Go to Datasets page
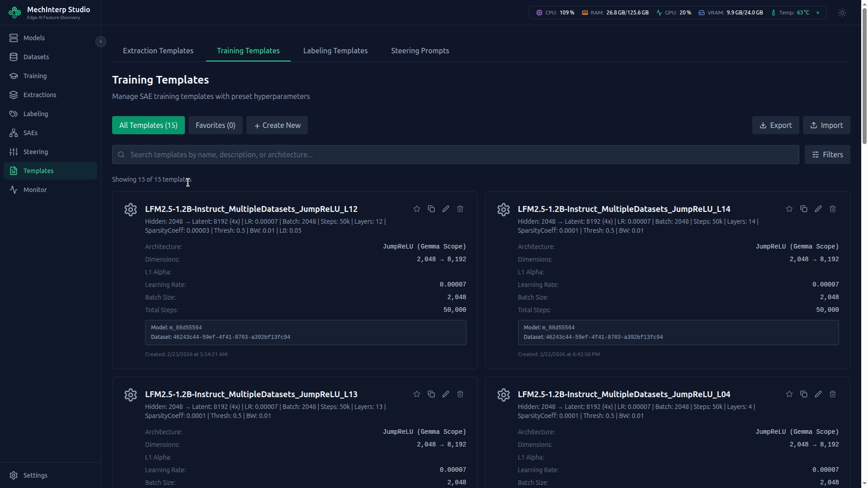 (x=50, y=57)
